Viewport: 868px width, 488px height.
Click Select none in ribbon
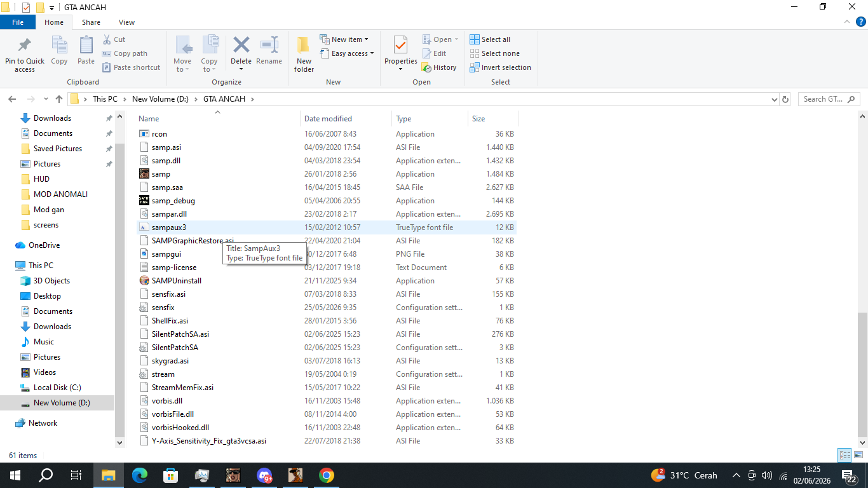pyautogui.click(x=494, y=53)
